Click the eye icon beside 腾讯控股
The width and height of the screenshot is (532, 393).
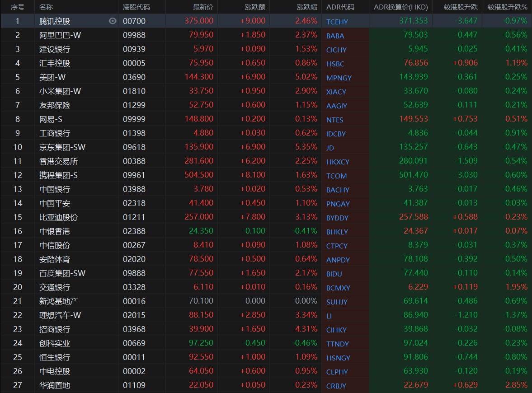click(113, 21)
